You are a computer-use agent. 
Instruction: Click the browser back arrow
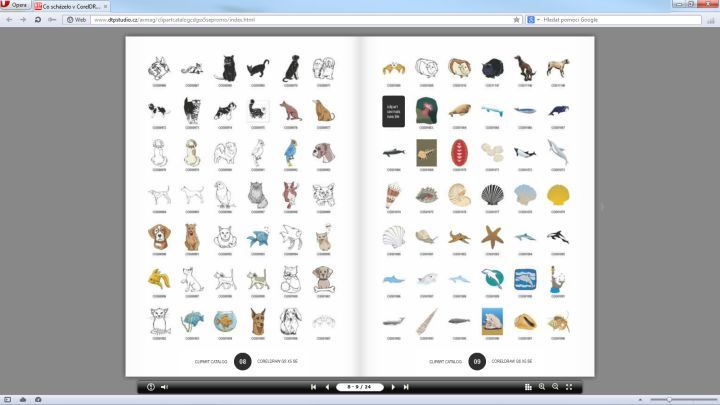(x=9, y=19)
